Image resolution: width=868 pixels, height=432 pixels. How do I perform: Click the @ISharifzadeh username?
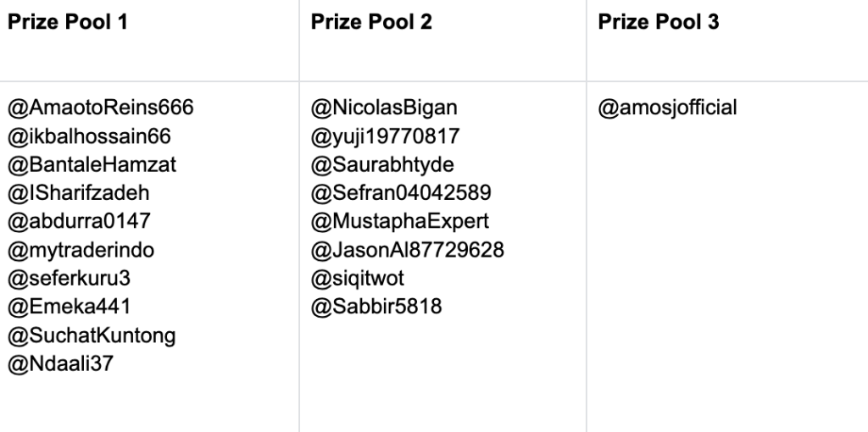pyautogui.click(x=78, y=193)
